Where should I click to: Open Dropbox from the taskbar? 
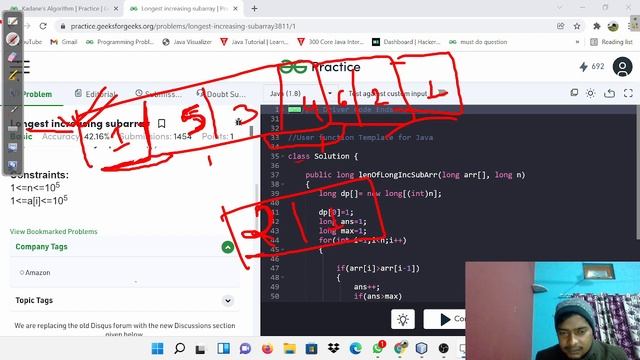point(333,349)
